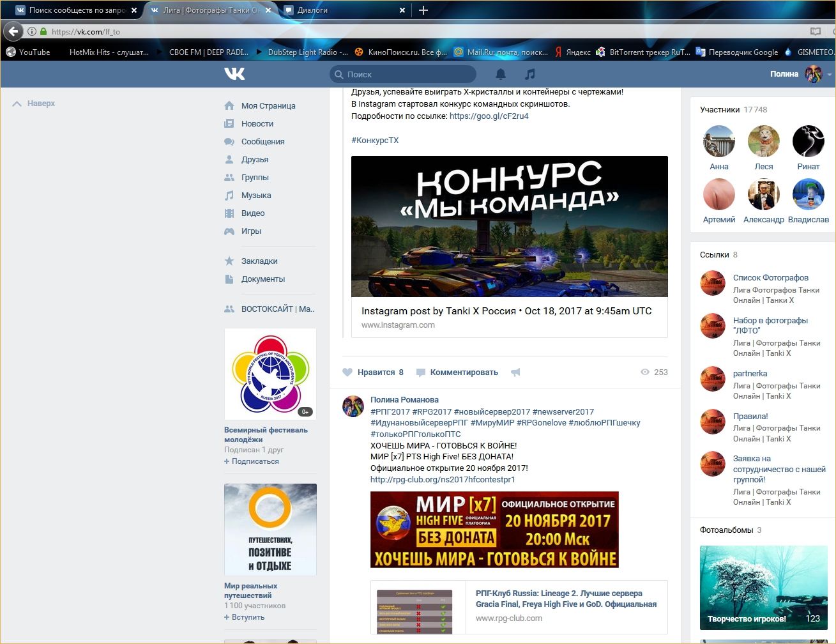Viewport: 836px width, 644px height.
Task: Click in the VK search field
Action: pyautogui.click(x=403, y=74)
